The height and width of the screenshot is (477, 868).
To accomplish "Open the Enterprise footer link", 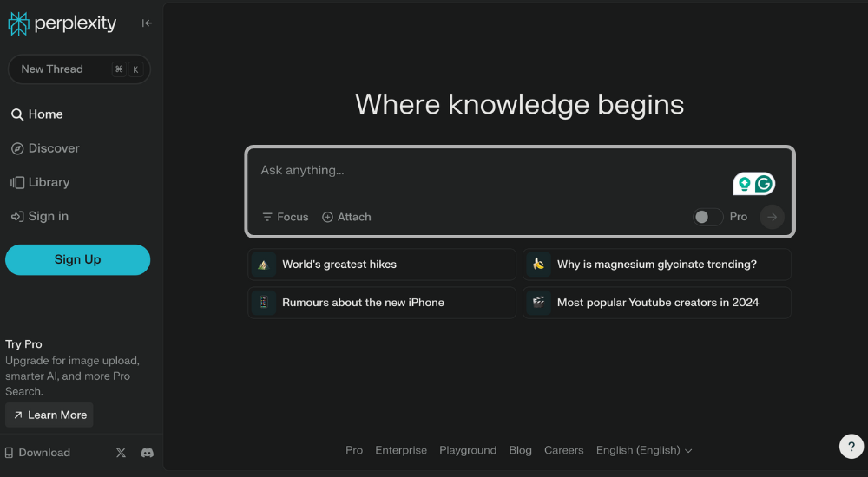I will (x=401, y=450).
